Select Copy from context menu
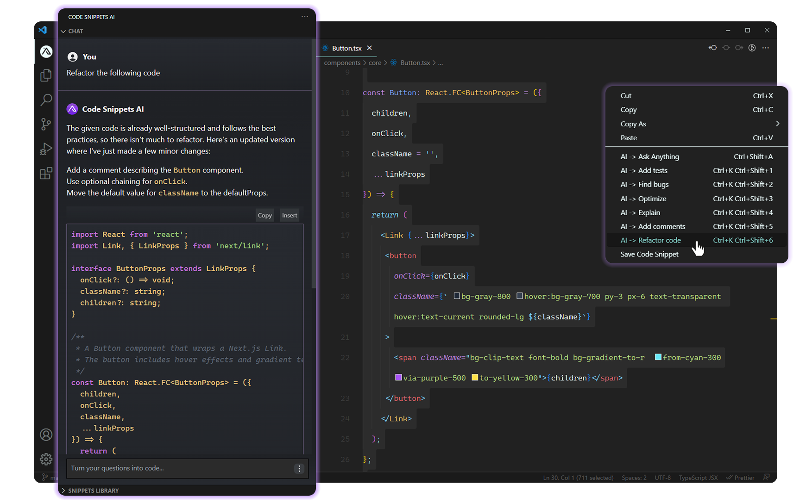Viewport: 812px width, 504px height. point(696,110)
